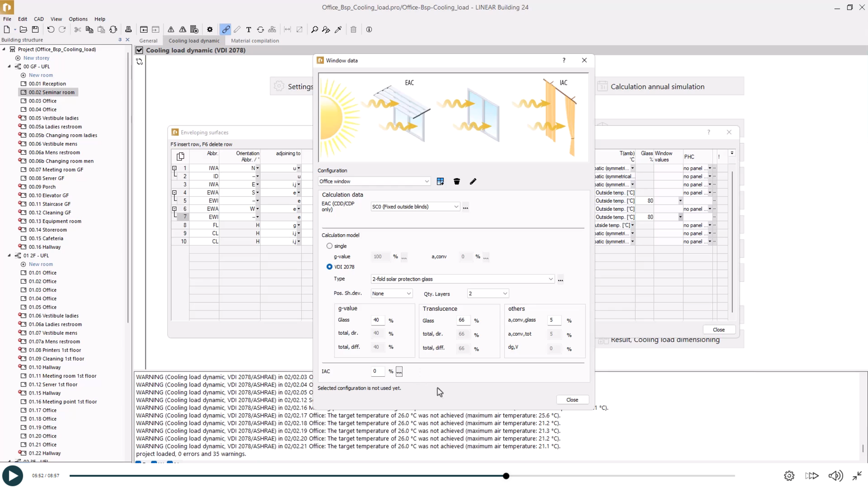Toggle Cooling load dynamic (VDI 2078) checkbox
The height and width of the screenshot is (488, 868).
pyautogui.click(x=140, y=50)
